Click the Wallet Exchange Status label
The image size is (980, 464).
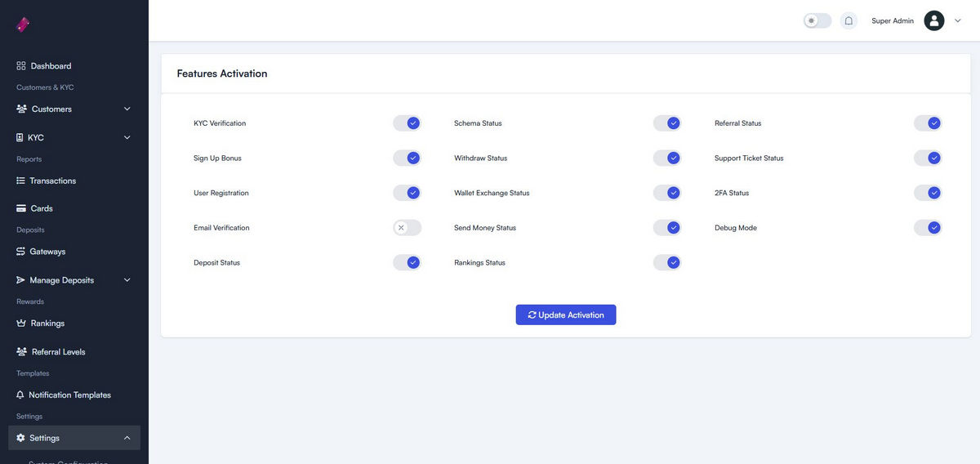click(x=492, y=193)
